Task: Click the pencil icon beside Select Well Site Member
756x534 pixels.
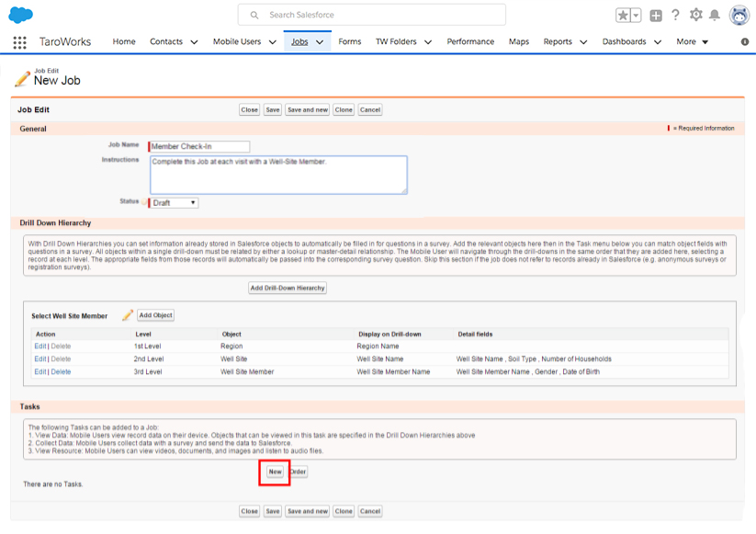Action: 128,315
